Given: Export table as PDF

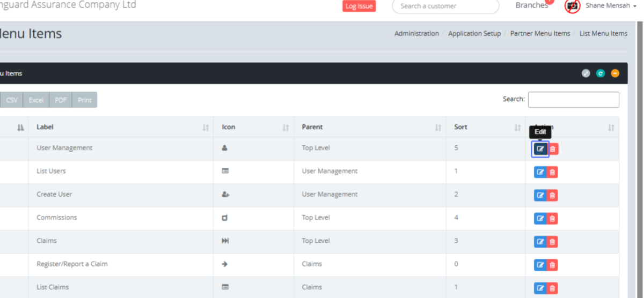Looking at the screenshot, I should (61, 100).
